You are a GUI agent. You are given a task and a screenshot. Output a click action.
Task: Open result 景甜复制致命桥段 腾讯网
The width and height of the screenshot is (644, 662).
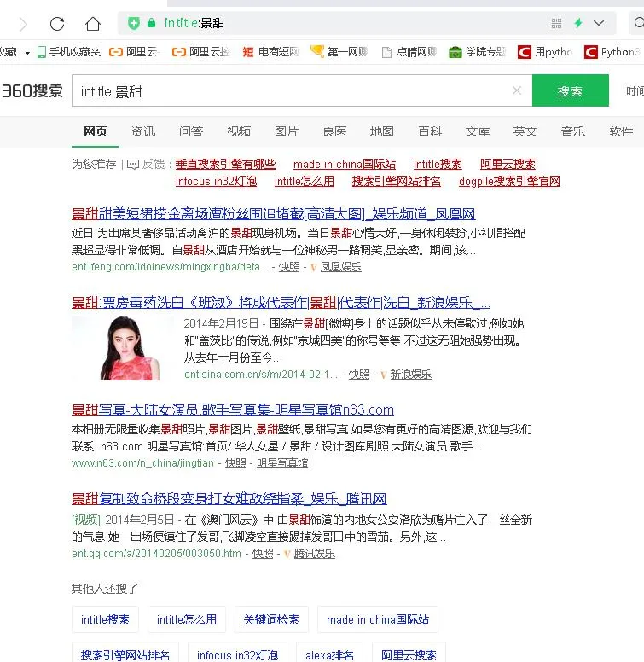[229, 498]
